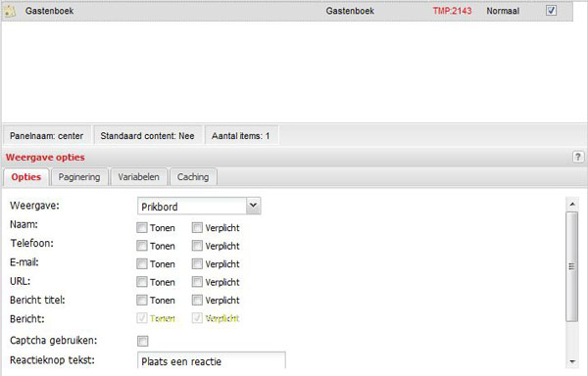Click the Normaal status cell
Viewport: 588px width, 376px height.
[x=503, y=11]
